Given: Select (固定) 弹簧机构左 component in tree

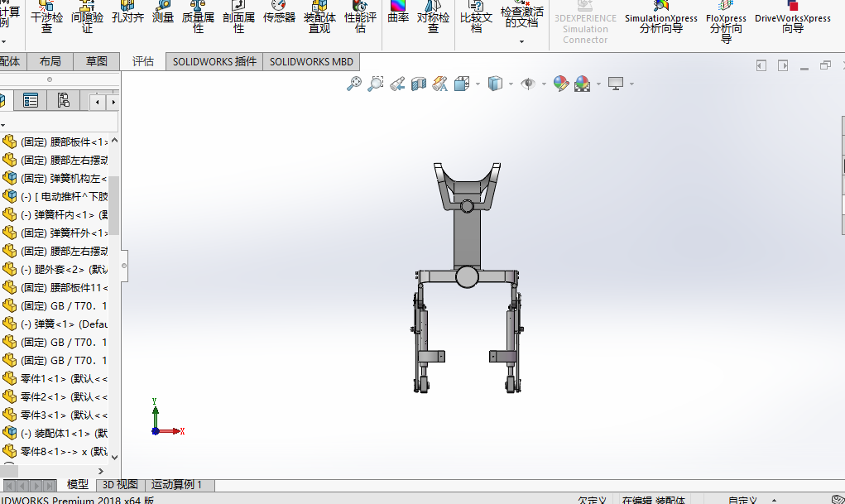Looking at the screenshot, I should (55, 179).
